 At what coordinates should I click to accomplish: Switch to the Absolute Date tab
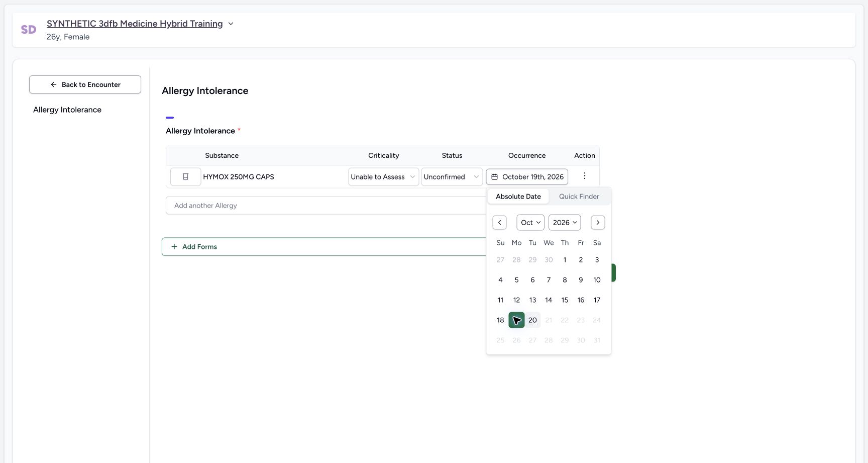pos(518,197)
